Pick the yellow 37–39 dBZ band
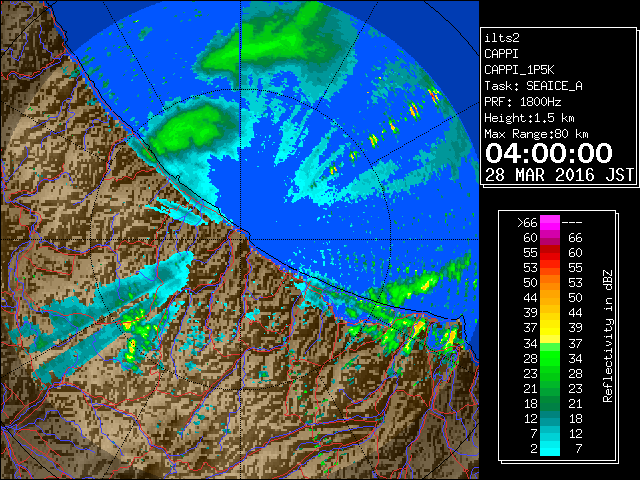This screenshot has width=640, height=480. [550, 328]
